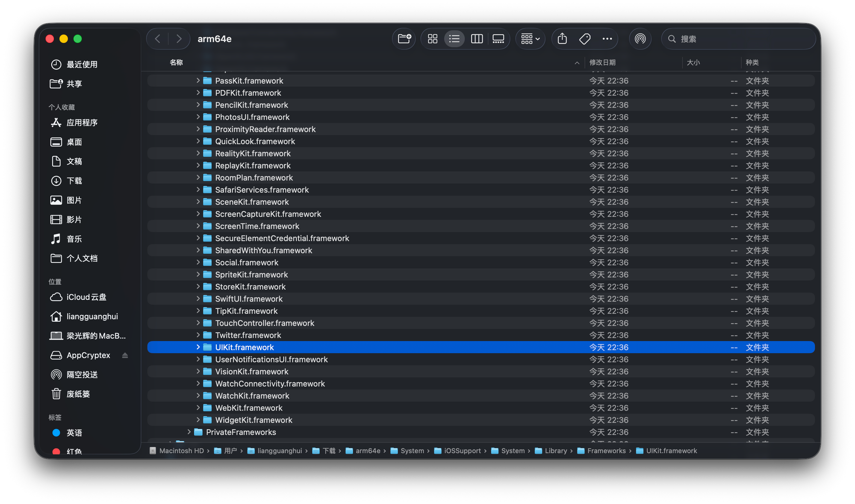
Task: Click the 文件夹 kind of Social.framework
Action: pos(757,262)
